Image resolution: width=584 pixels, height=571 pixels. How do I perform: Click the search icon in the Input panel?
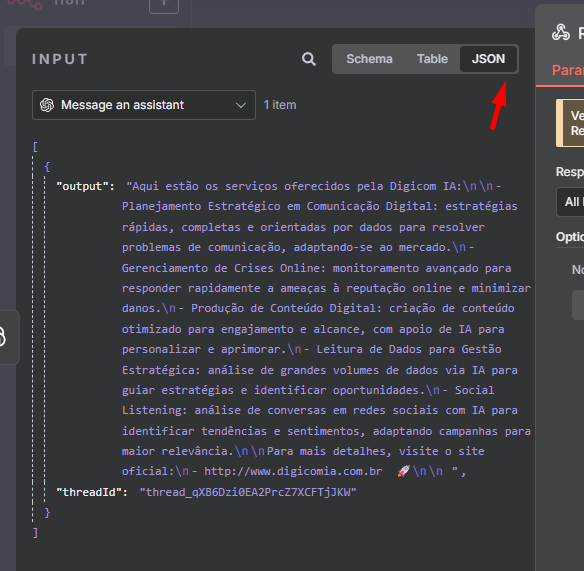coord(308,59)
